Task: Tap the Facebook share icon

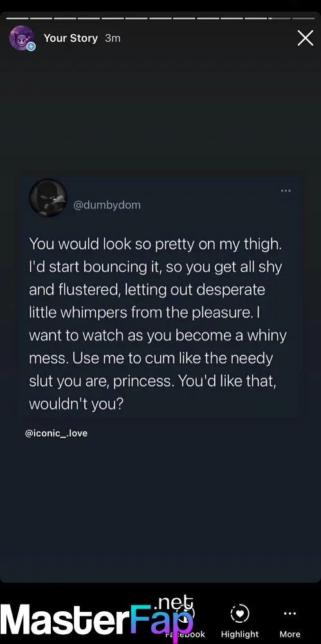Action: click(x=185, y=614)
